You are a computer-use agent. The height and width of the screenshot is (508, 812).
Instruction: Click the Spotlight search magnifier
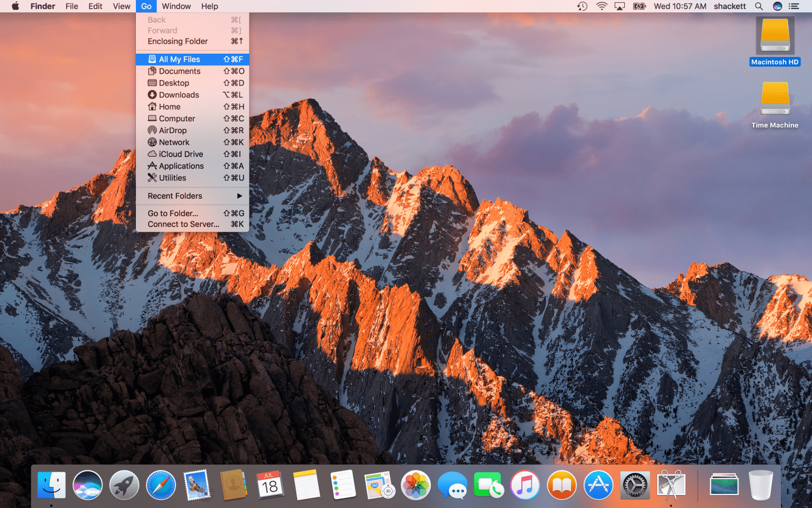(x=759, y=6)
